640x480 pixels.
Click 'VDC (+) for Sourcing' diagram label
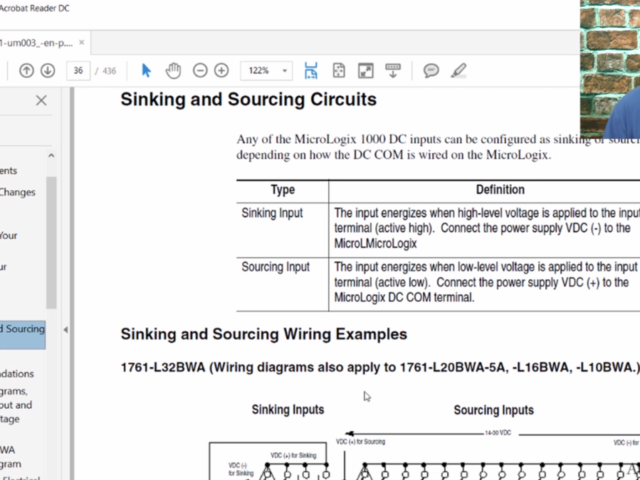360,442
